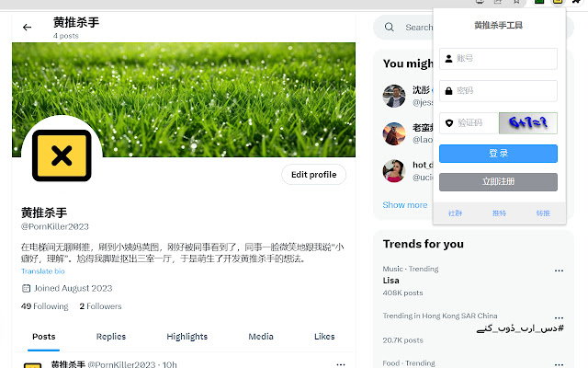Click the back arrow beside profile name
The image size is (588, 368).
tap(28, 27)
